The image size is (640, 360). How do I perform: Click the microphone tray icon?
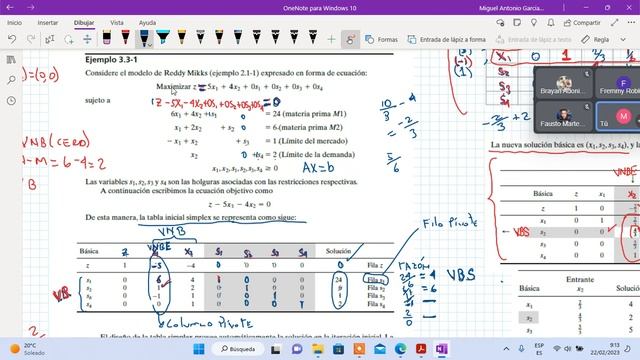(522, 349)
